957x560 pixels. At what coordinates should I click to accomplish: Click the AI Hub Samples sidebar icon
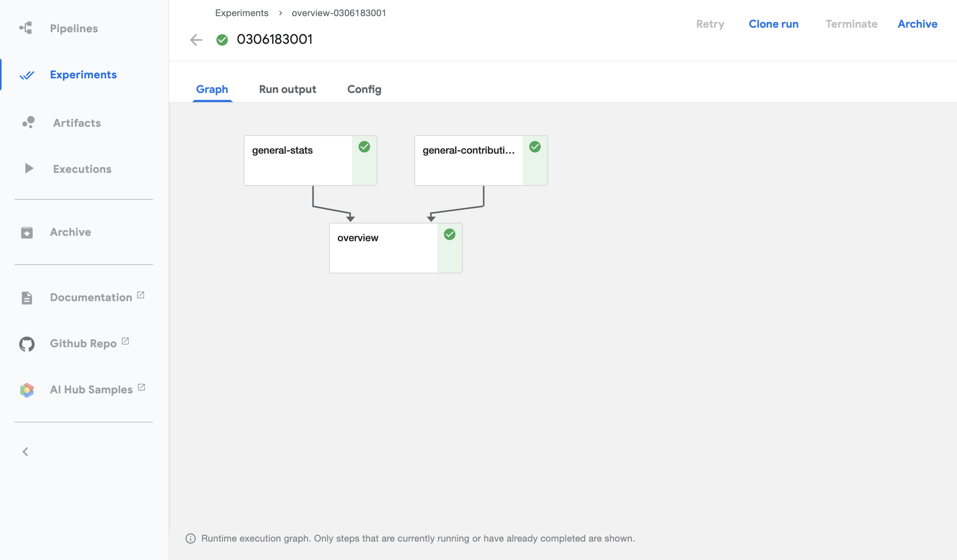(27, 389)
